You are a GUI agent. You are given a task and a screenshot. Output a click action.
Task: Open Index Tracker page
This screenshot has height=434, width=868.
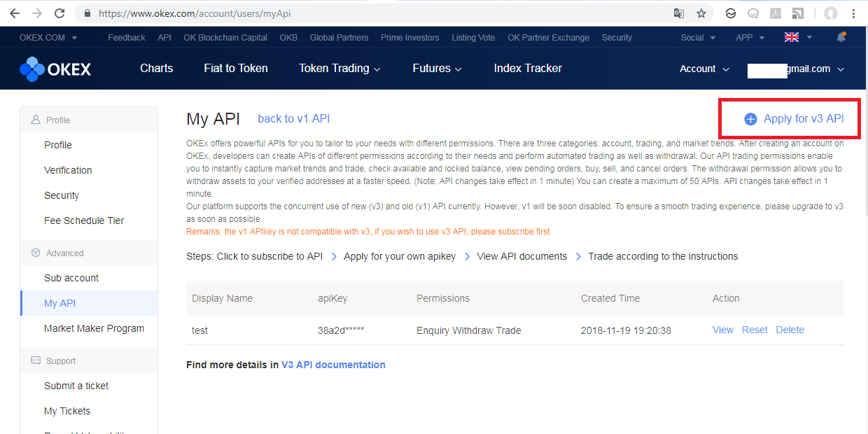(528, 68)
